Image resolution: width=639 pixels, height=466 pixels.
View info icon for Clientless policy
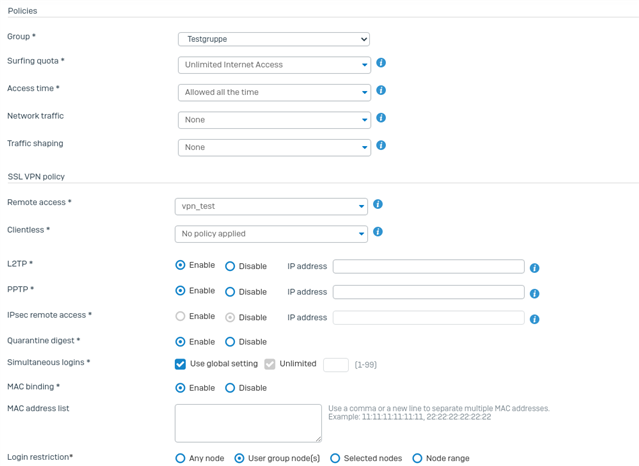[378, 232]
